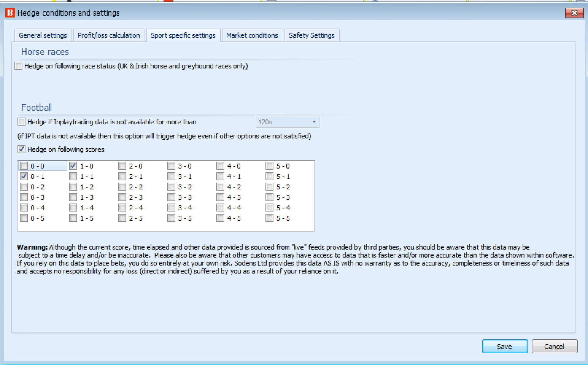Uncheck the 1 - 0 score box

(73, 166)
